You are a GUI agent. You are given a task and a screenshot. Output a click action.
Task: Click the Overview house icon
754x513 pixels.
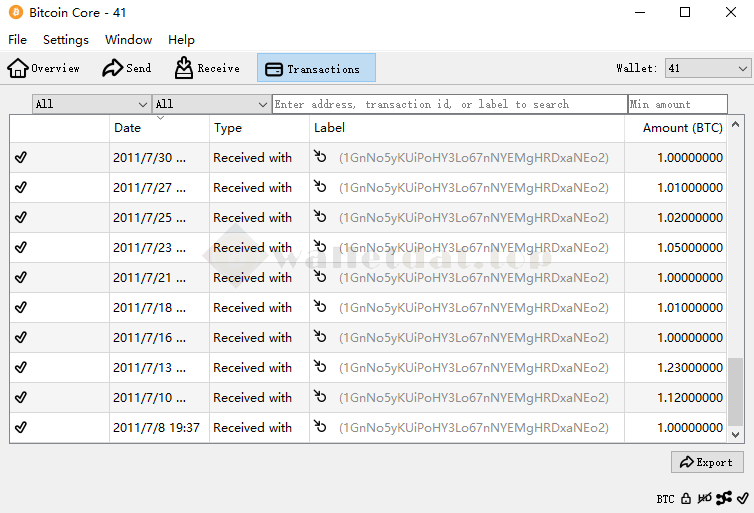pos(18,68)
